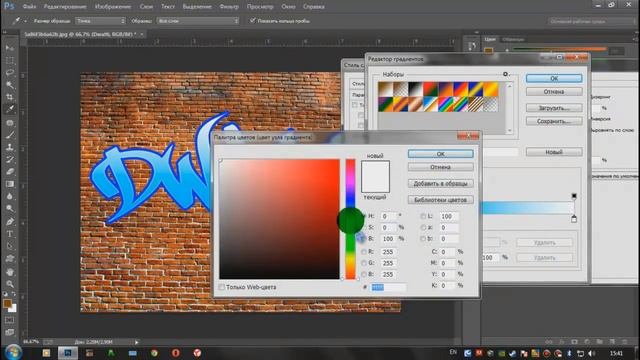Open the Изображение menu

113,7
